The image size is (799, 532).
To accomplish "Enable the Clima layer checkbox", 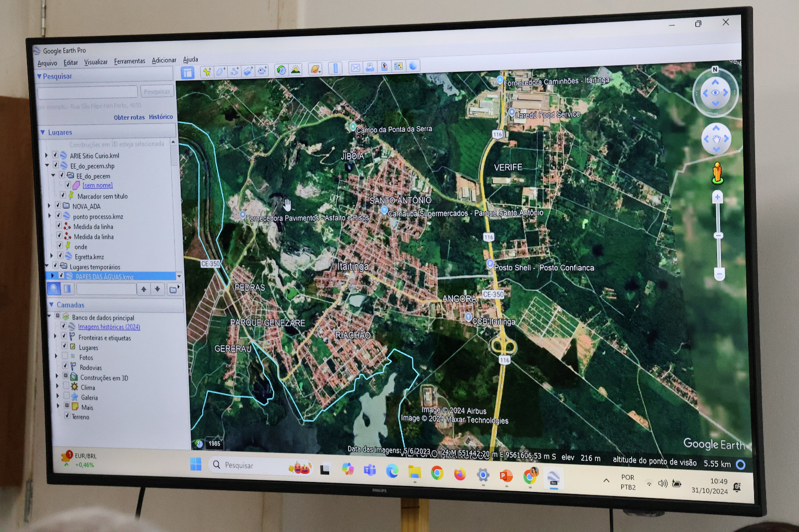I will (66, 386).
